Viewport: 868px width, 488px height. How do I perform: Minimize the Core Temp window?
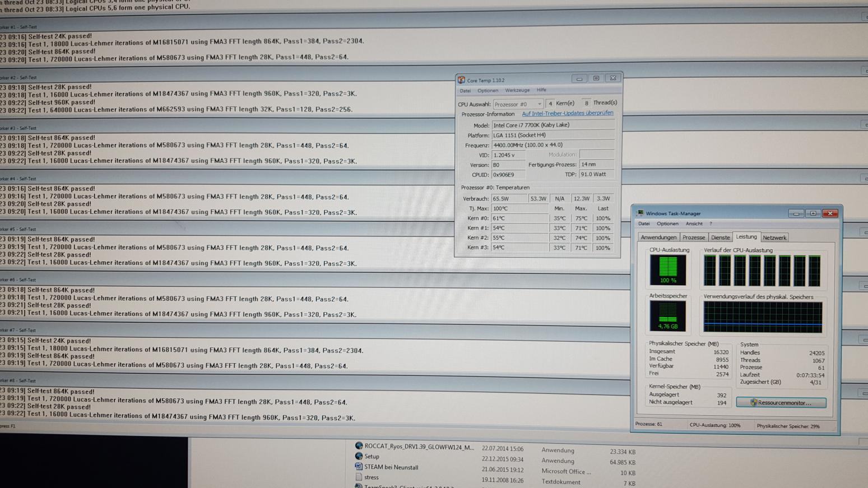tap(579, 79)
